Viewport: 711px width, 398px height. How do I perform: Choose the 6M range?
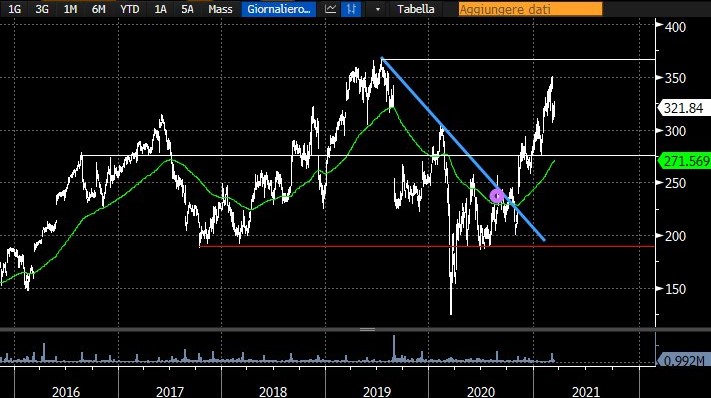click(x=98, y=9)
